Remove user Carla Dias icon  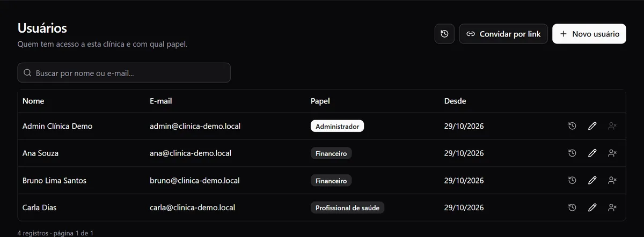612,207
